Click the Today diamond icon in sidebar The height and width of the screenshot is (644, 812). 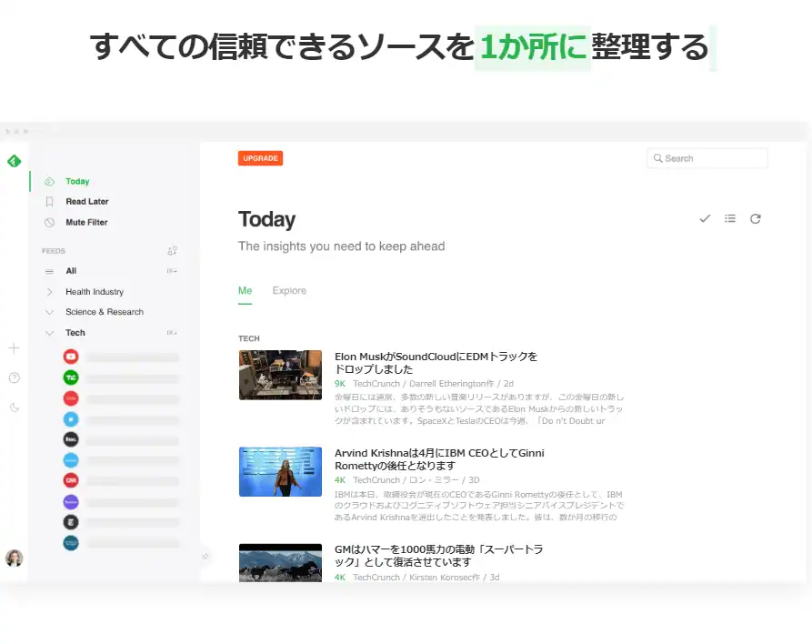50,181
